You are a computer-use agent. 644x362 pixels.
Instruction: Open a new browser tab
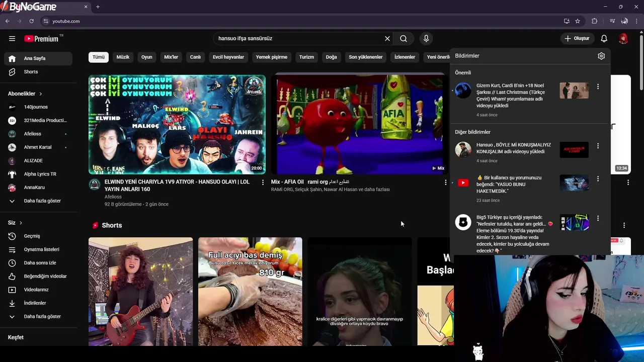coord(98,7)
